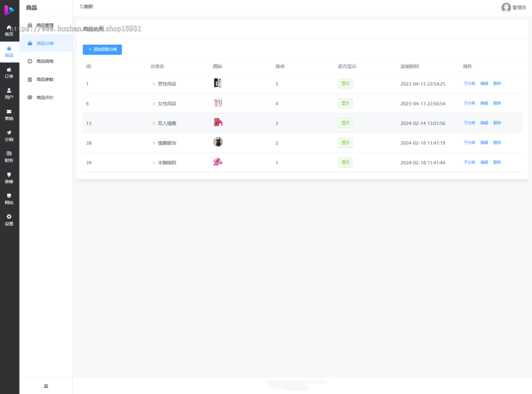Edit the 情趣服饰 category

click(484, 143)
